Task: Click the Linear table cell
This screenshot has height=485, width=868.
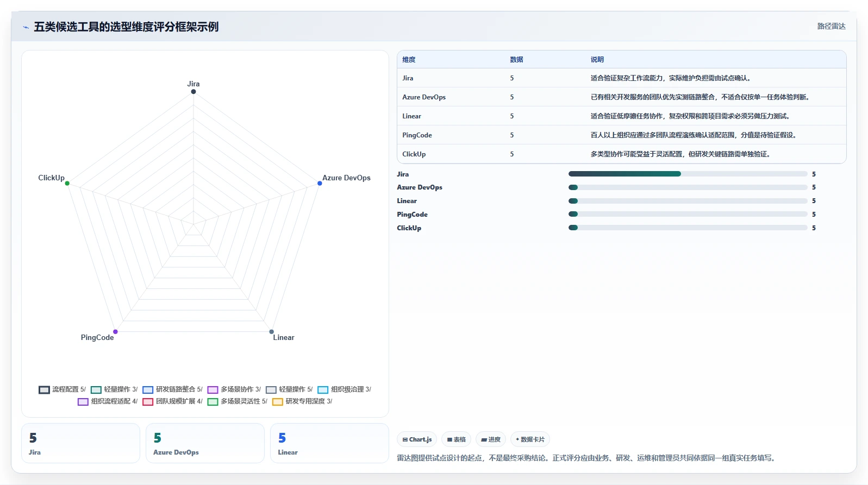Action: point(411,116)
